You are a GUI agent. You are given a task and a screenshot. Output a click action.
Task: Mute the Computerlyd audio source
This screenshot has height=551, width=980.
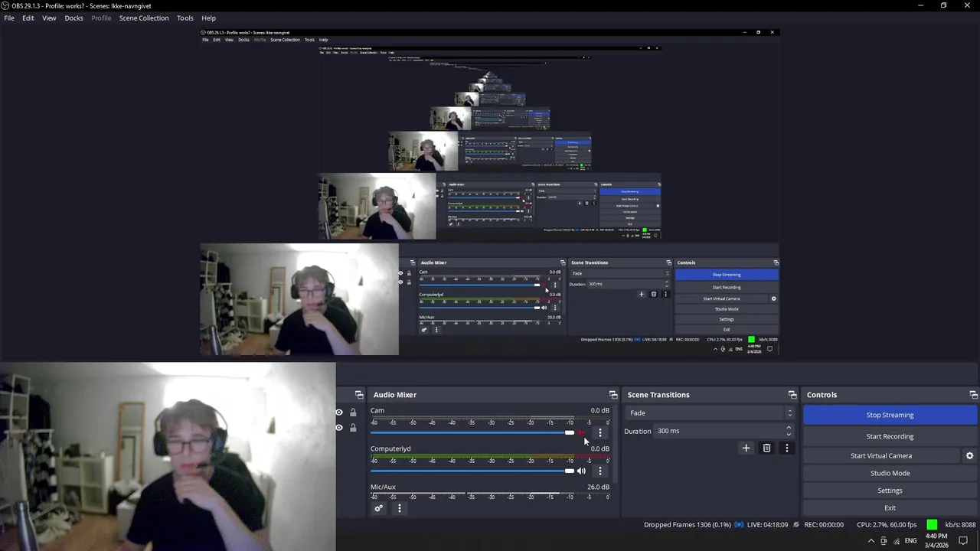(x=581, y=471)
